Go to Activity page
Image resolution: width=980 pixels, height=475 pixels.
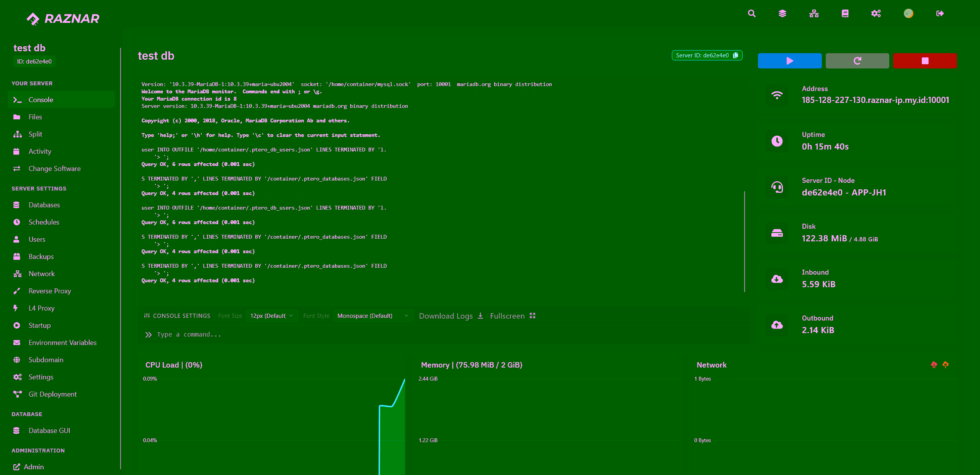tap(61, 151)
